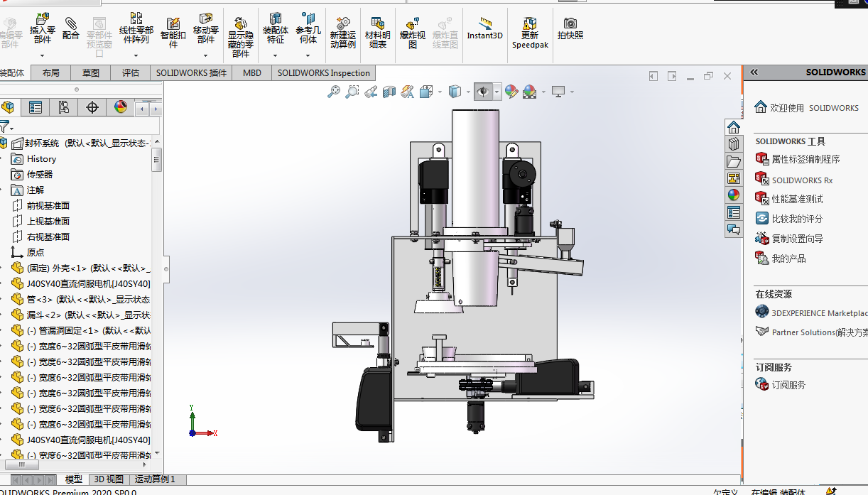
Task: Take a snapshot with 拍快照 icon
Action: point(570,23)
